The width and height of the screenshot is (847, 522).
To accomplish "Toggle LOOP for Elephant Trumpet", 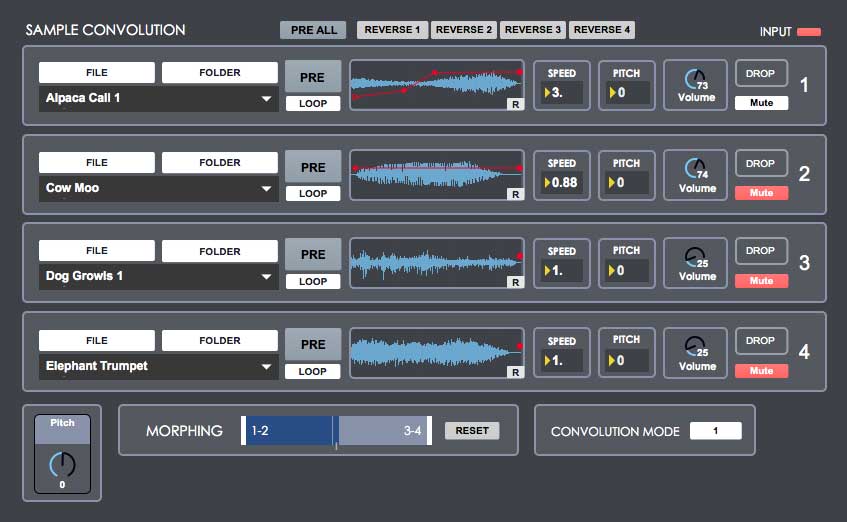I will click(313, 372).
